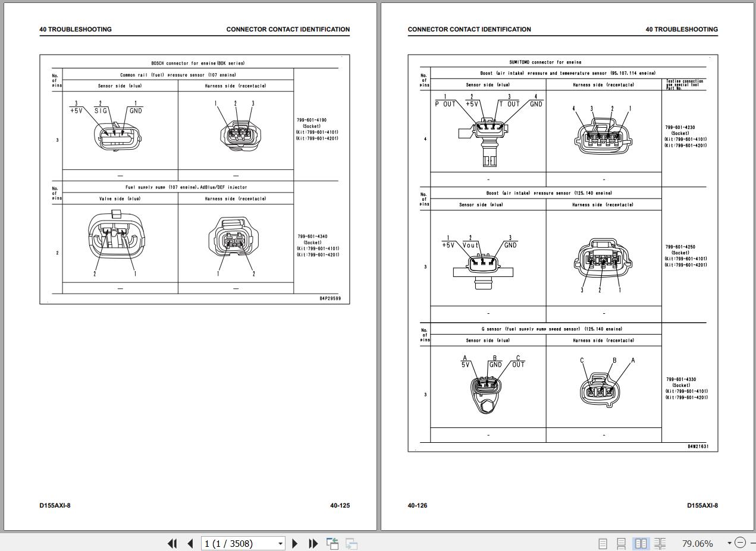Click the "BOSCH connector for engine" table title
Image resolution: width=756 pixels, height=551 pixels.
pyautogui.click(x=197, y=63)
